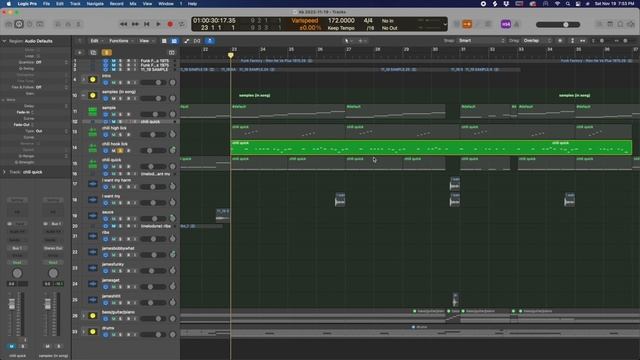Viewport: 640px width, 360px height.
Task: Click the yellow global Solo button in header
Action: coord(107,53)
